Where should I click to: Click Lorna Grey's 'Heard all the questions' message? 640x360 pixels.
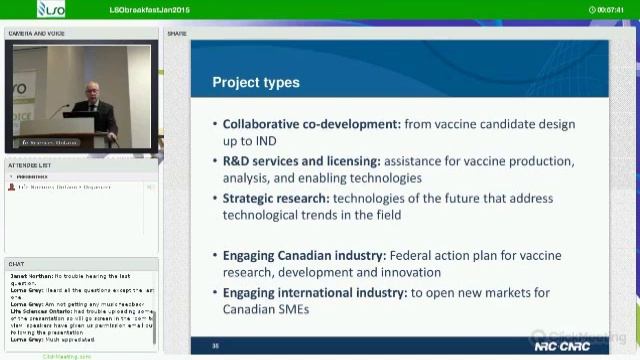coord(82,293)
